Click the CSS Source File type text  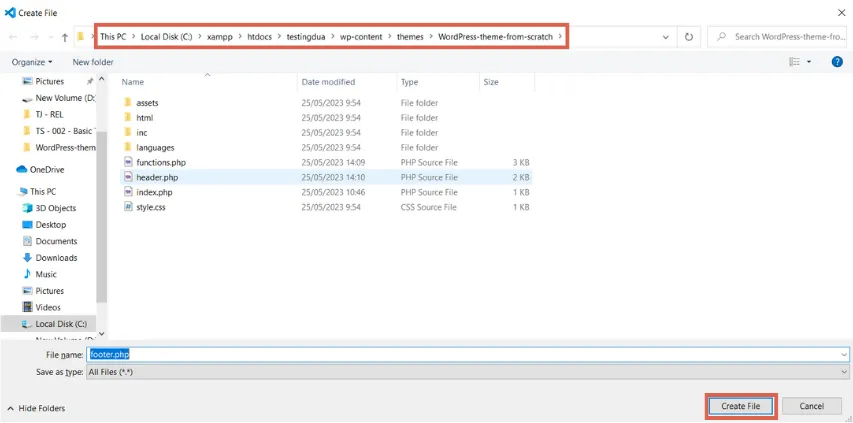(x=429, y=207)
